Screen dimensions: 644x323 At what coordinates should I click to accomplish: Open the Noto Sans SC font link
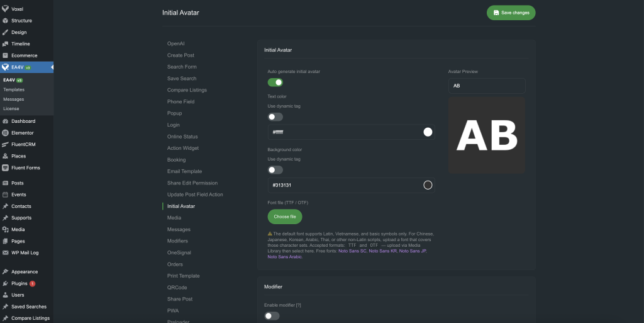pos(352,251)
